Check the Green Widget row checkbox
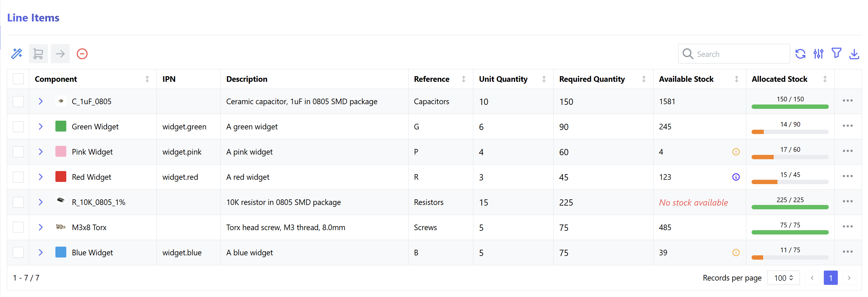 [x=18, y=127]
